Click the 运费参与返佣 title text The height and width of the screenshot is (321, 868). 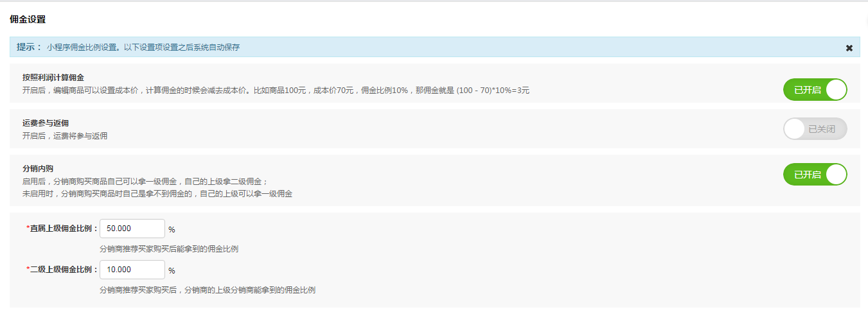pyautogui.click(x=46, y=123)
